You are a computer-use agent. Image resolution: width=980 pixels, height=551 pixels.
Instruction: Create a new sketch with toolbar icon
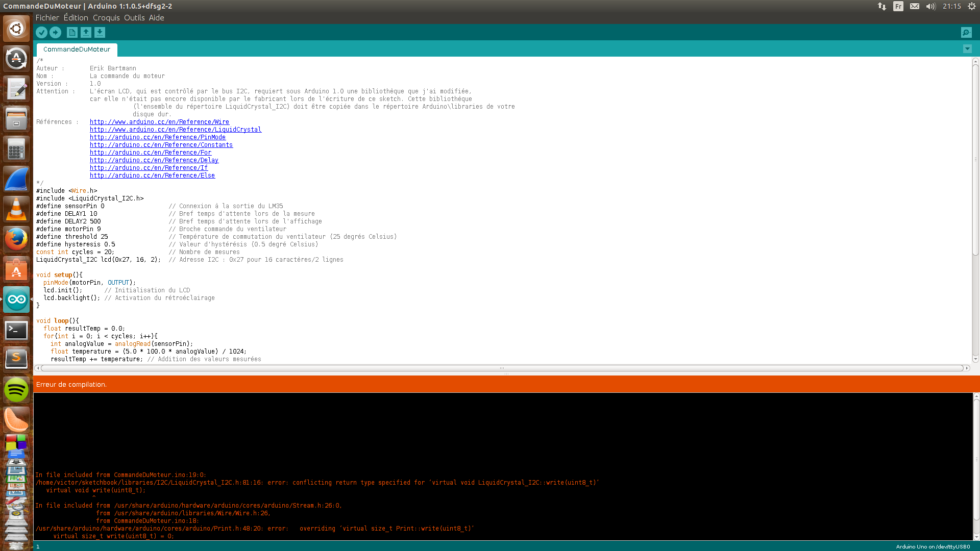coord(72,33)
